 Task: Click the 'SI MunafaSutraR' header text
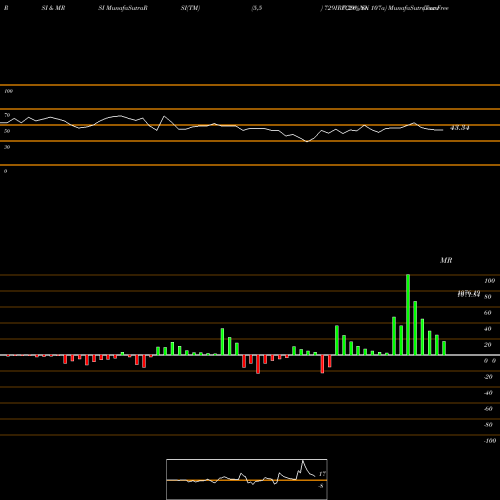click(123, 8)
